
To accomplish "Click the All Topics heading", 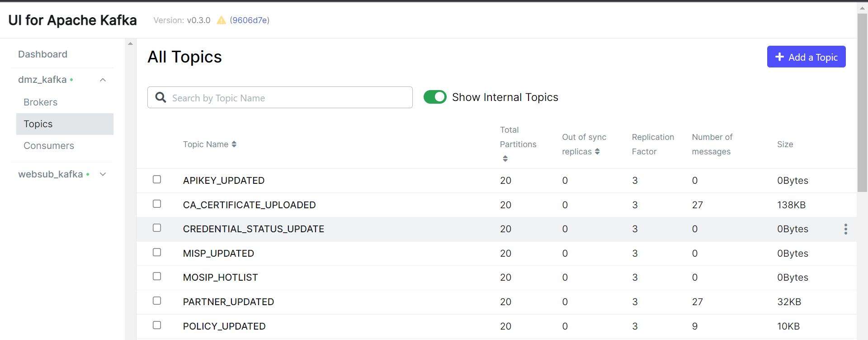I will (x=184, y=57).
